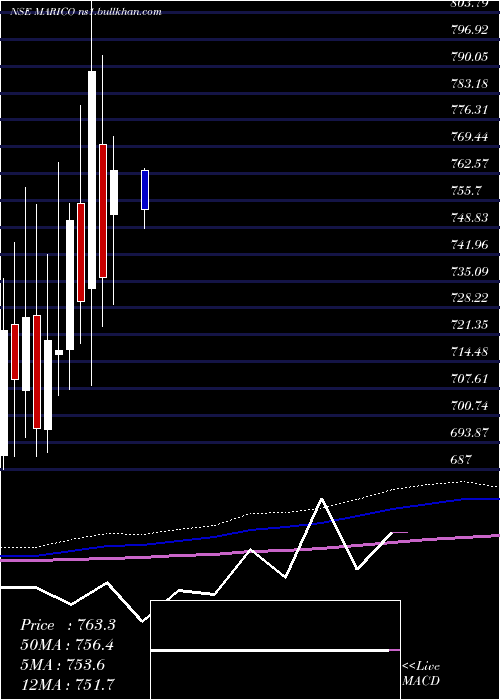
Task: Select the 721.35 price value
Action: (469, 325)
